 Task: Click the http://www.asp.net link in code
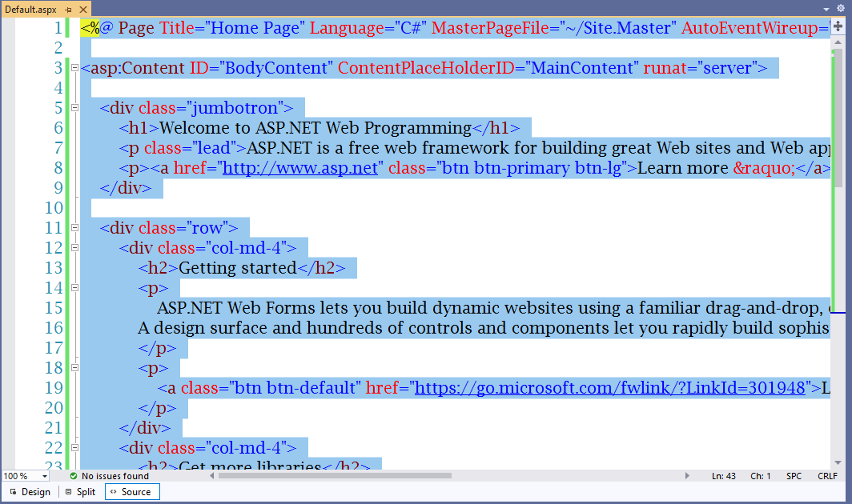coord(300,168)
